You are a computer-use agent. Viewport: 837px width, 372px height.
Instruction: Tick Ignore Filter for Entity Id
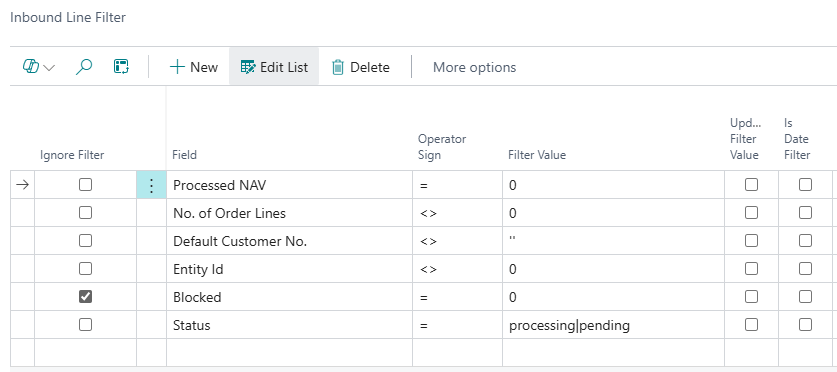85,268
